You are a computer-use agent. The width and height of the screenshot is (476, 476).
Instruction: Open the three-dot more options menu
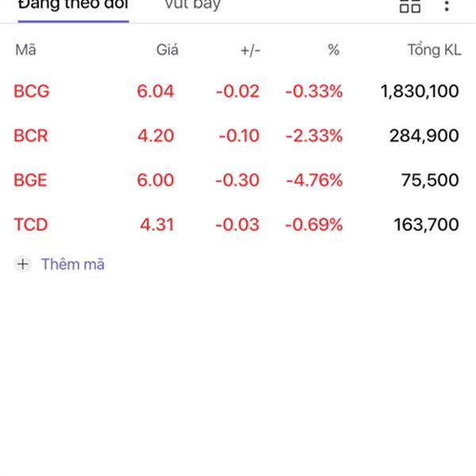(446, 6)
